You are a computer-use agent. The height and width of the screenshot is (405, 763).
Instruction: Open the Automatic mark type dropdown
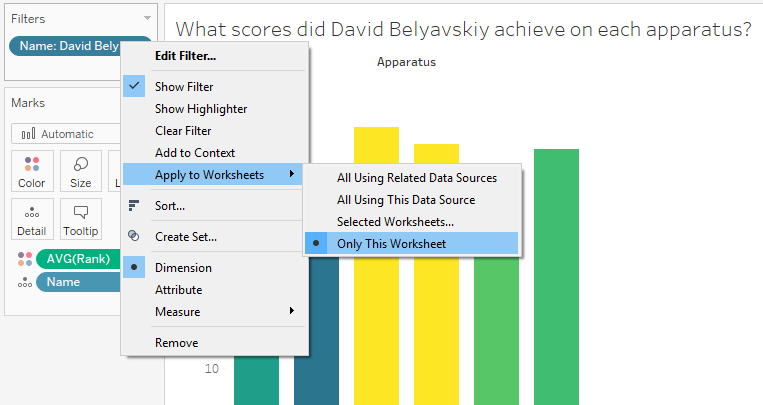pyautogui.click(x=66, y=134)
